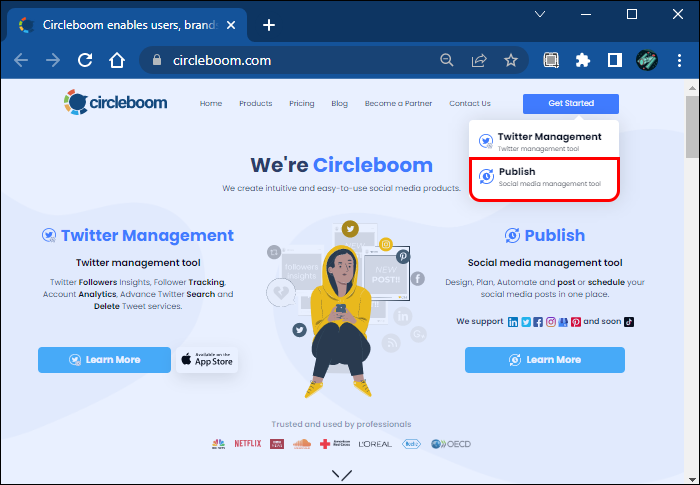Open the Products nav menu

(x=255, y=103)
